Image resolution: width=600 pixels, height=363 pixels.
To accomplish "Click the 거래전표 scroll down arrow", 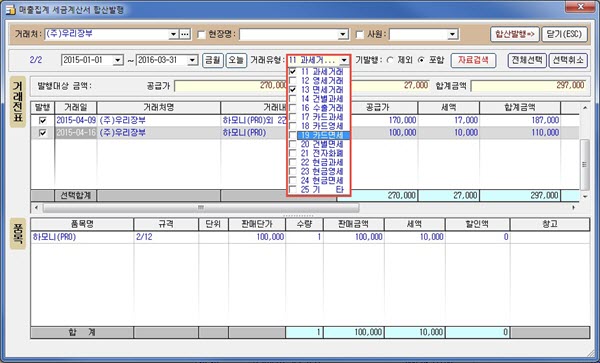I will click(585, 196).
